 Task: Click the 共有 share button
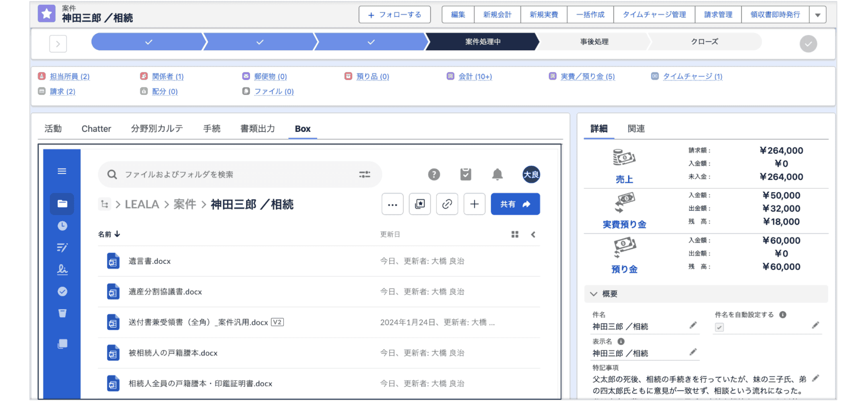click(515, 204)
